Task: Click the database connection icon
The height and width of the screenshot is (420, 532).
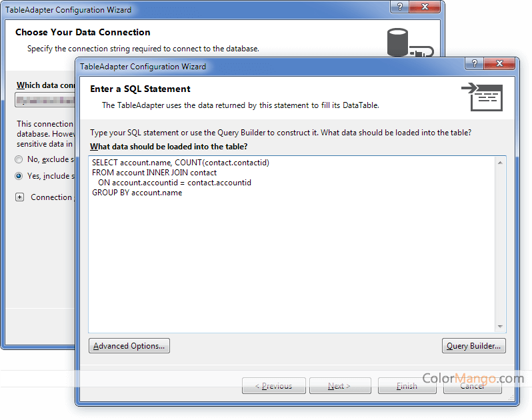Action: (x=410, y=43)
